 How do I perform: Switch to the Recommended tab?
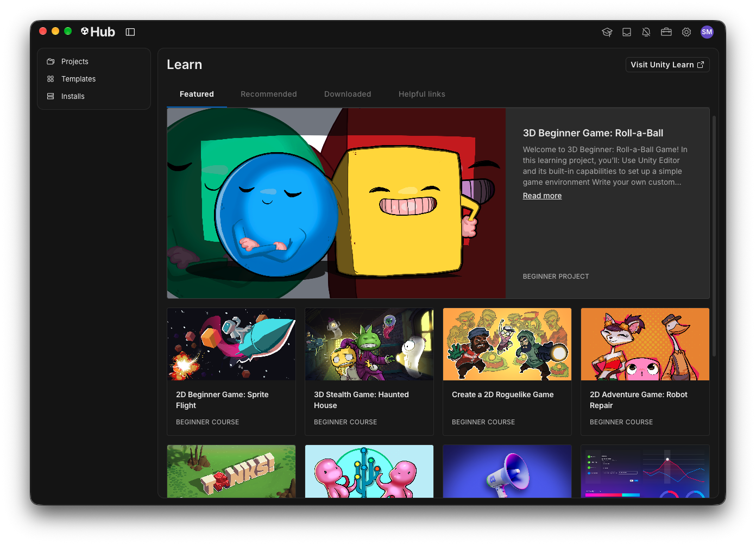click(x=269, y=94)
